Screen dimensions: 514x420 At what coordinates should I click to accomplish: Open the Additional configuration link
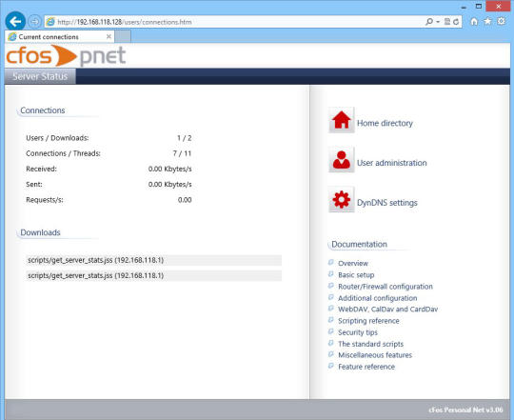(x=377, y=298)
